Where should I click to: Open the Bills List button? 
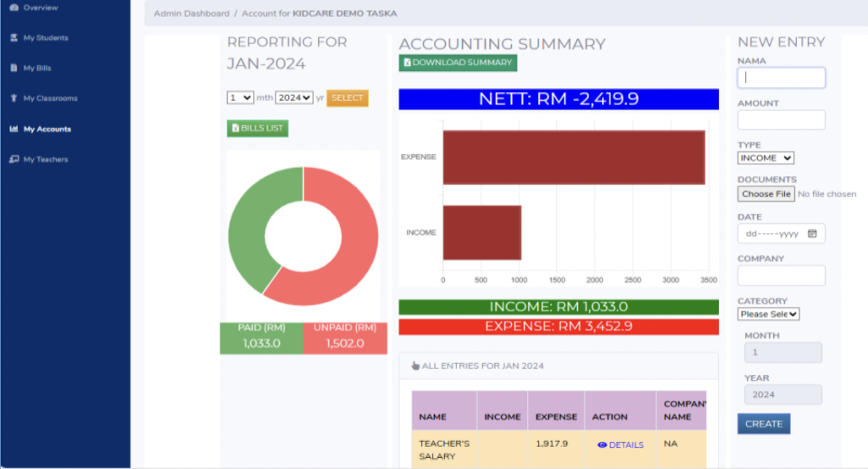click(258, 128)
